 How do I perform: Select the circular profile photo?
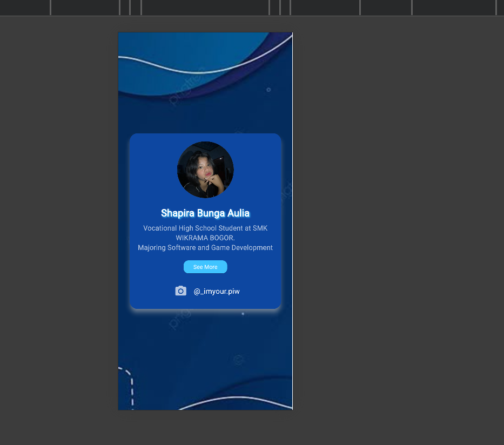(x=205, y=170)
